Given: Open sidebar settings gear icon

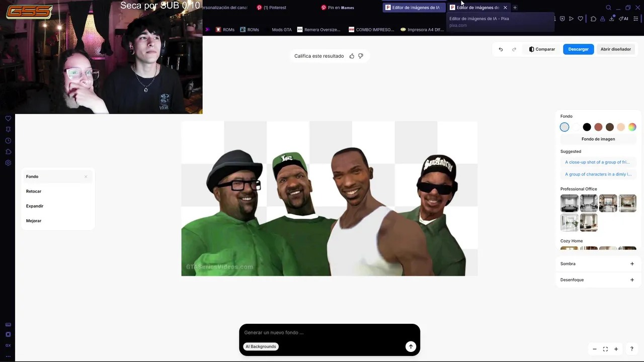Looking at the screenshot, I should pos(8,163).
